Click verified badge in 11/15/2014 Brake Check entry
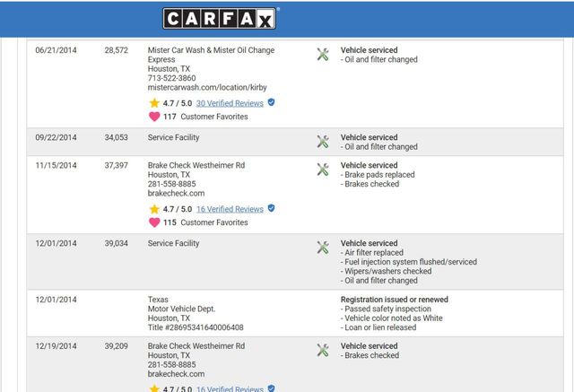Screen dimensions: 574x392 pyautogui.click(x=272, y=208)
